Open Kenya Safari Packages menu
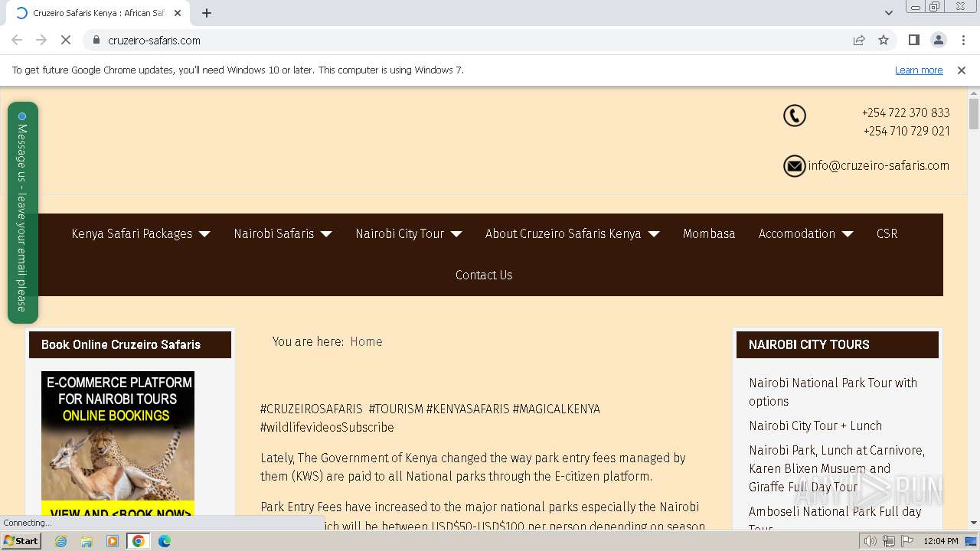 [x=132, y=233]
